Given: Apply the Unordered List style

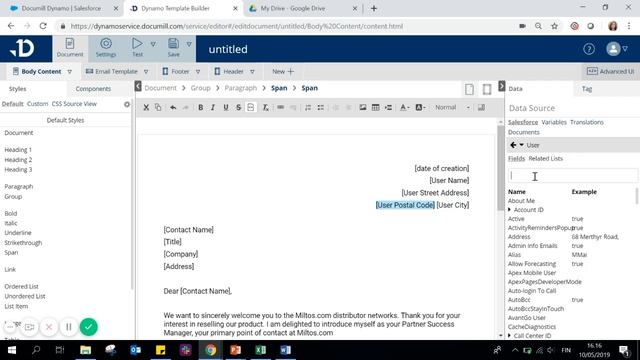Looking at the screenshot, I should [x=25, y=296].
